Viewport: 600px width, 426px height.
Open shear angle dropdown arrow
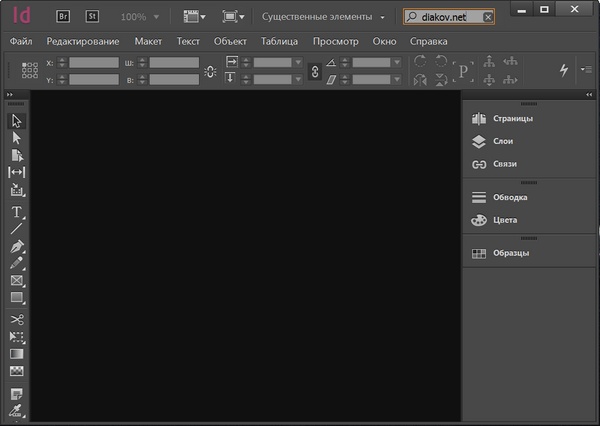point(397,79)
